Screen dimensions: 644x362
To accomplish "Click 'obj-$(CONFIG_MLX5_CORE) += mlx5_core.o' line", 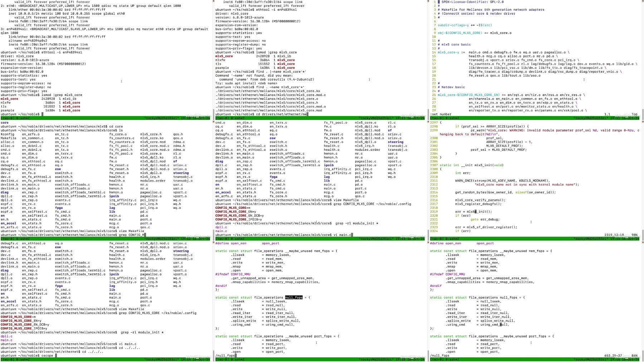I will tap(474, 33).
